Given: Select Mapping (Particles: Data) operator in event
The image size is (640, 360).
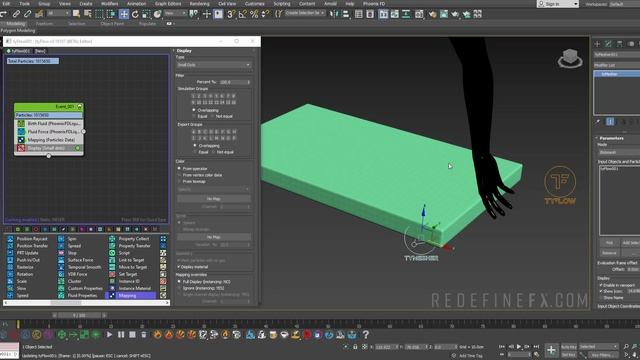Looking at the screenshot, I should pyautogui.click(x=49, y=140).
